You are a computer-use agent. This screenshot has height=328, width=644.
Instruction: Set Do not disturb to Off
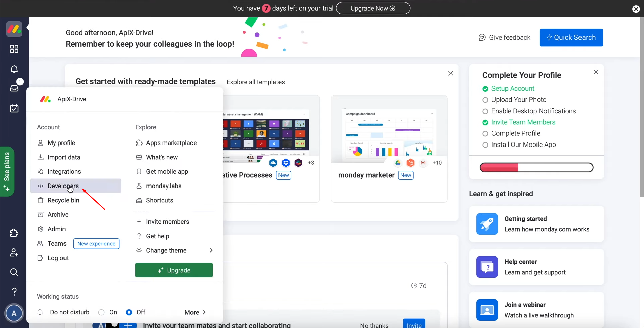tap(129, 312)
